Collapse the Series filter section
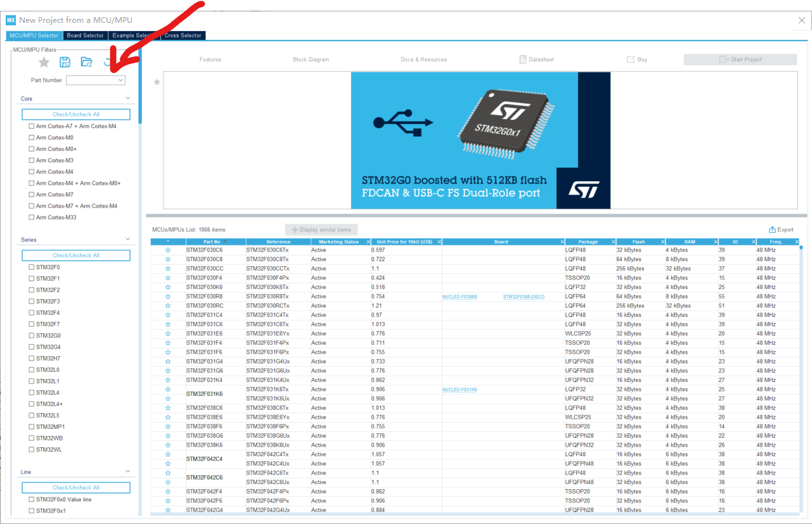 [128, 240]
